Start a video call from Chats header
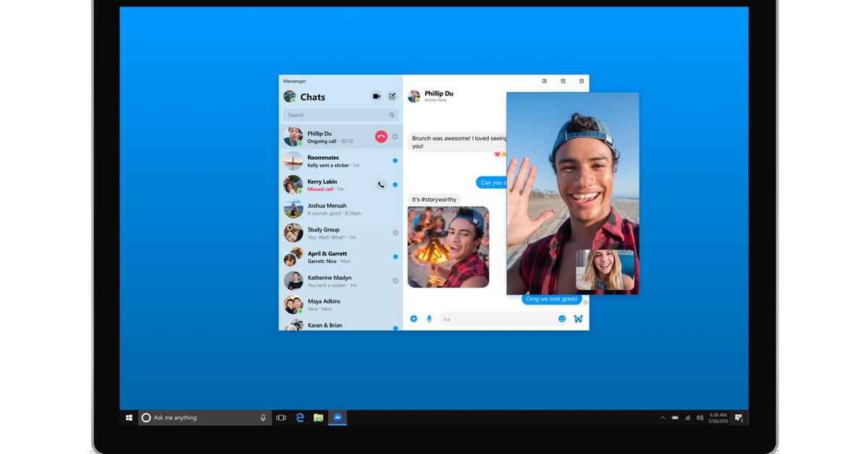 (x=376, y=96)
